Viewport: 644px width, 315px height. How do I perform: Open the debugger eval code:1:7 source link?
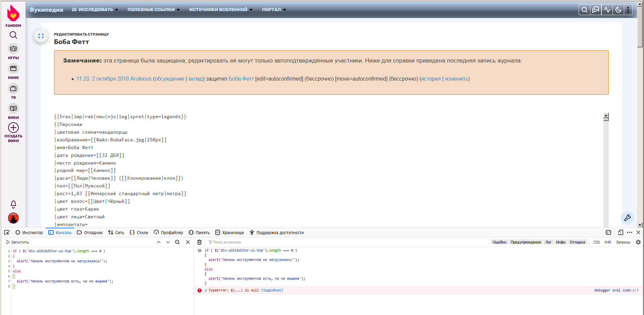(x=616, y=290)
